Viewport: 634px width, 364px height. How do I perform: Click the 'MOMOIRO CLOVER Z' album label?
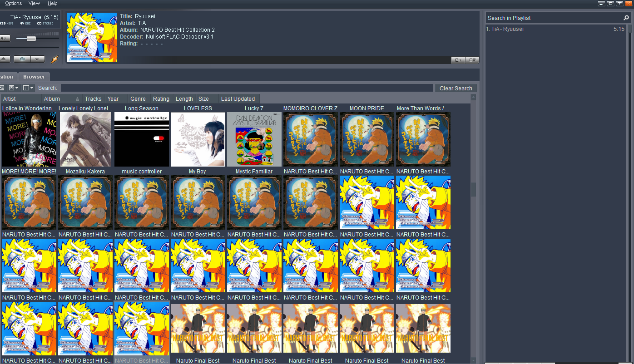point(311,108)
